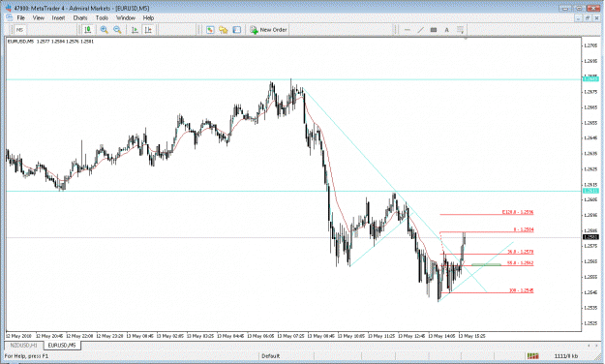Click the cyan price tag of upper horizontal line
The height and width of the screenshot is (364, 605).
(x=590, y=79)
